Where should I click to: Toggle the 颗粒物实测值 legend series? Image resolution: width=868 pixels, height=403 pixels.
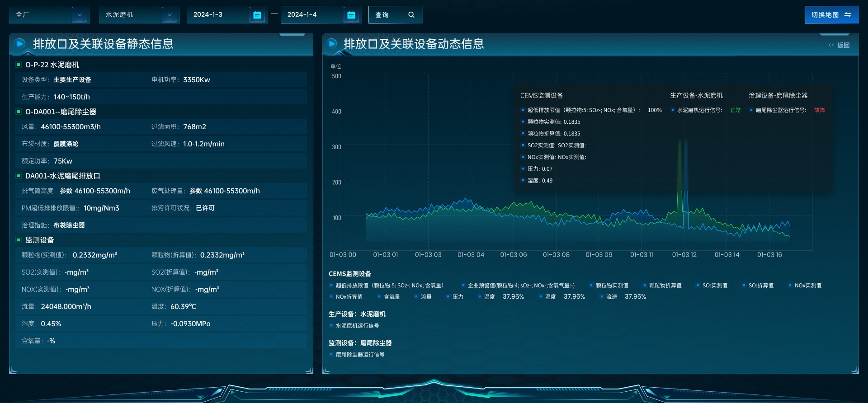point(611,286)
